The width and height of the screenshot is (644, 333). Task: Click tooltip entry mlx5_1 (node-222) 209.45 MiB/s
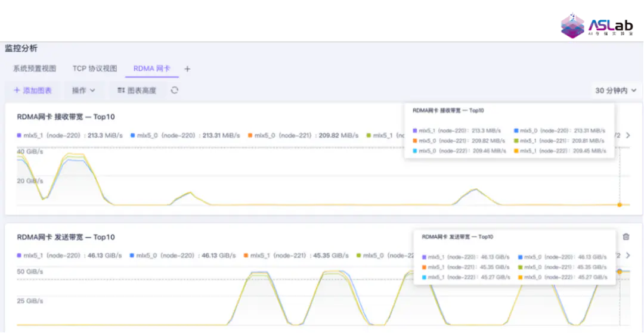coord(560,151)
